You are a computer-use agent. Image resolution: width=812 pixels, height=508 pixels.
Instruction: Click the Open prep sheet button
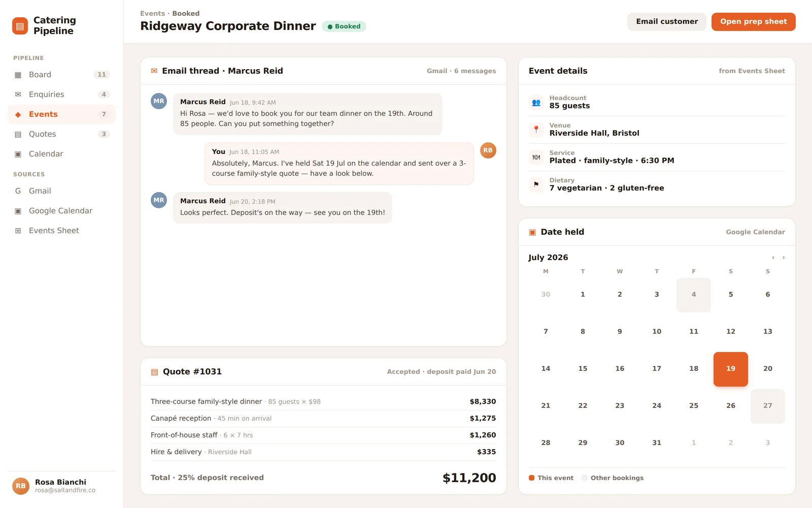[754, 22]
